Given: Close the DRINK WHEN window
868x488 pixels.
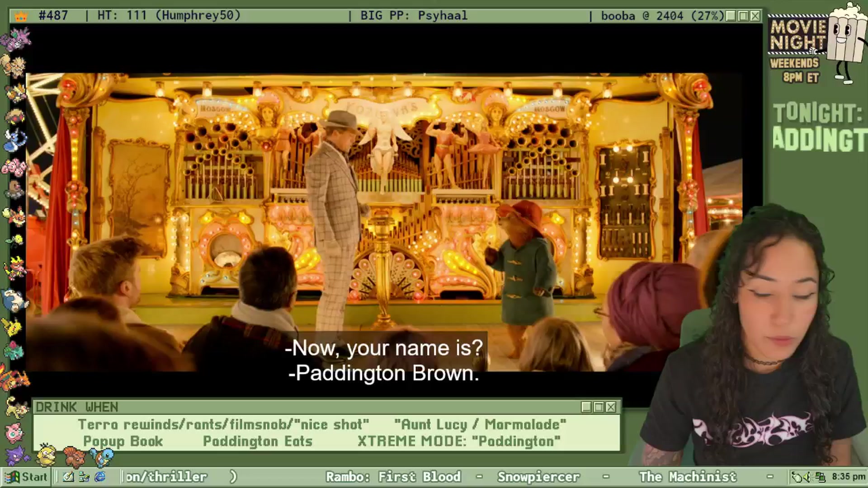Looking at the screenshot, I should [x=611, y=407].
